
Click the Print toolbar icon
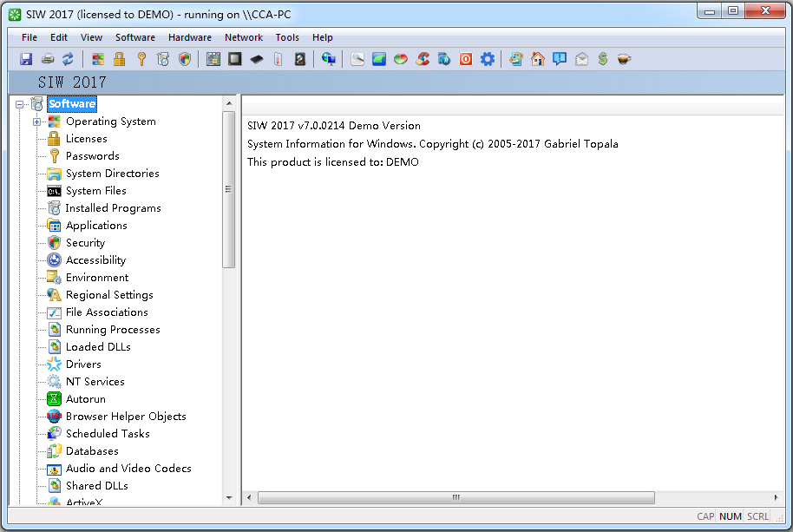click(47, 59)
